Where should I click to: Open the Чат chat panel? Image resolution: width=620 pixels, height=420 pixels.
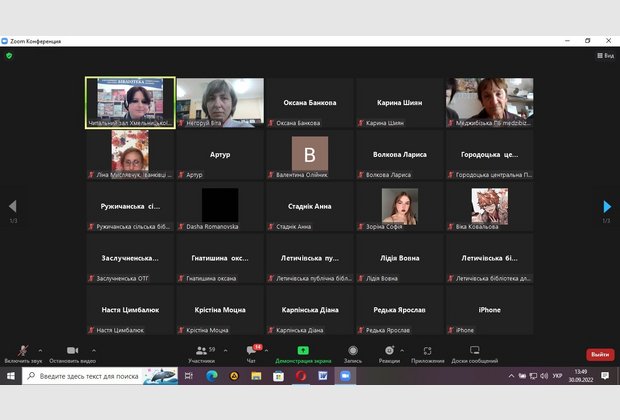tap(251, 352)
